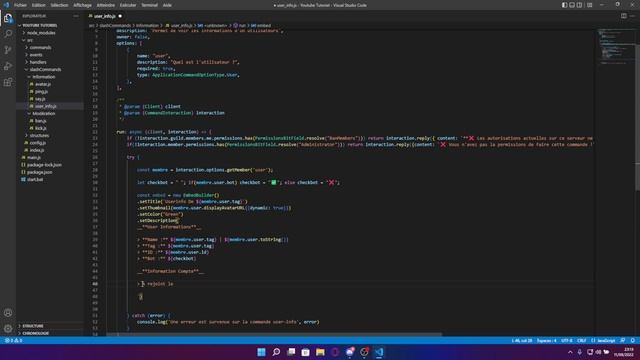Open the Sélection menu
Viewport: 640px width, 360px height.
coord(60,5)
